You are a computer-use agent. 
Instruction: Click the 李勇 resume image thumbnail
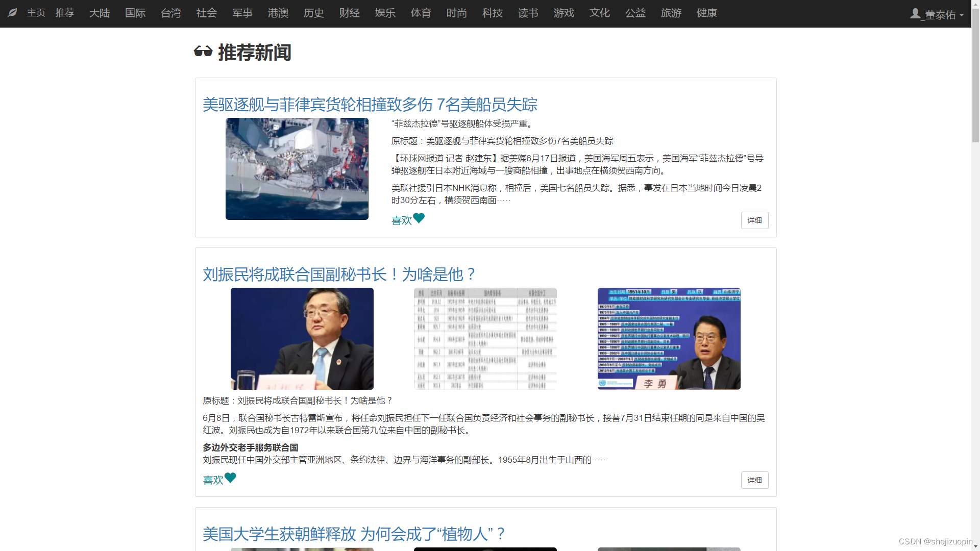669,339
